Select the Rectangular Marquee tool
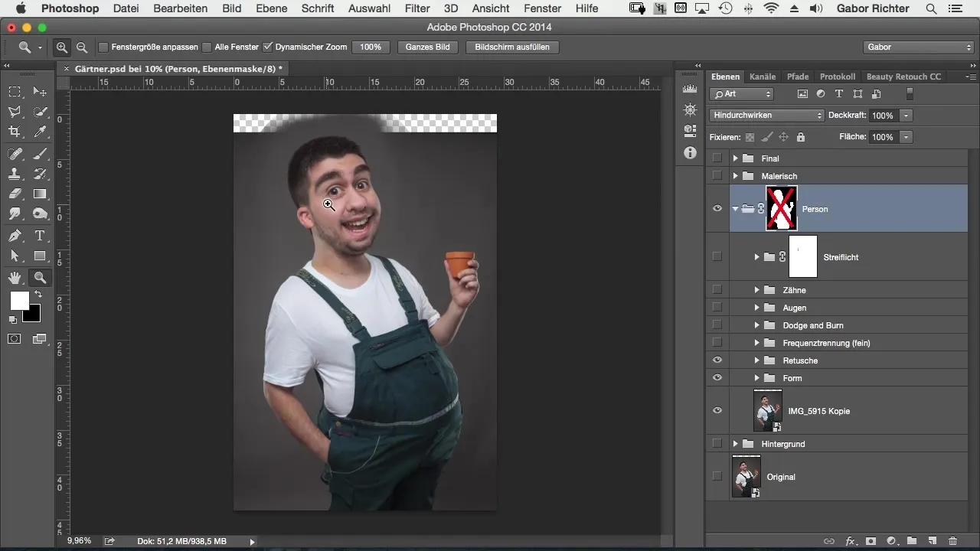The image size is (980, 551). [x=15, y=92]
